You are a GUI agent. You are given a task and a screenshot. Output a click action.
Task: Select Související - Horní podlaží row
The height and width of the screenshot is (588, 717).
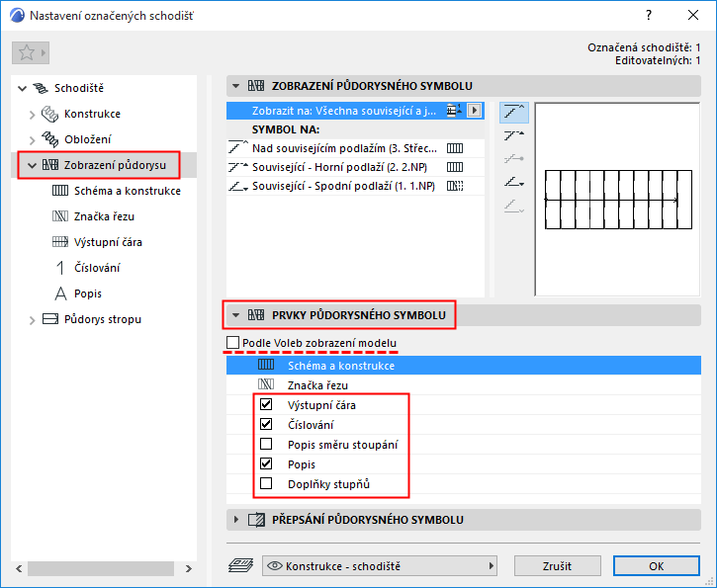pos(355,167)
